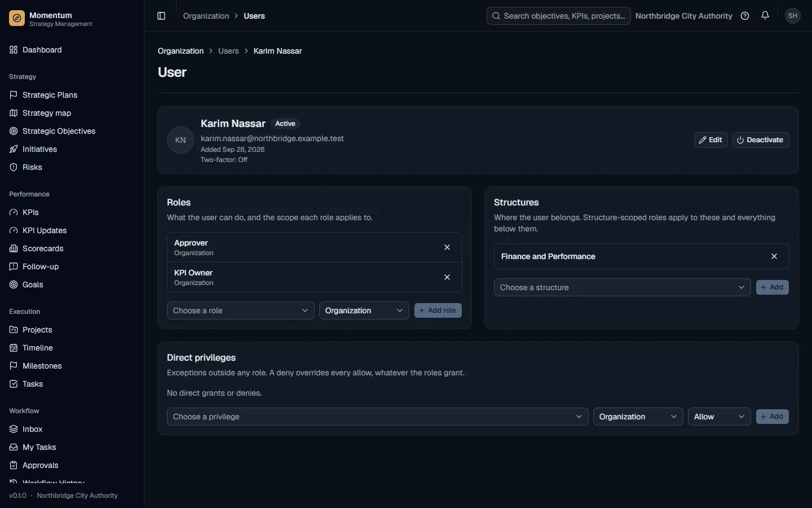Click the Edit user button
This screenshot has width=812, height=508.
[x=711, y=140]
